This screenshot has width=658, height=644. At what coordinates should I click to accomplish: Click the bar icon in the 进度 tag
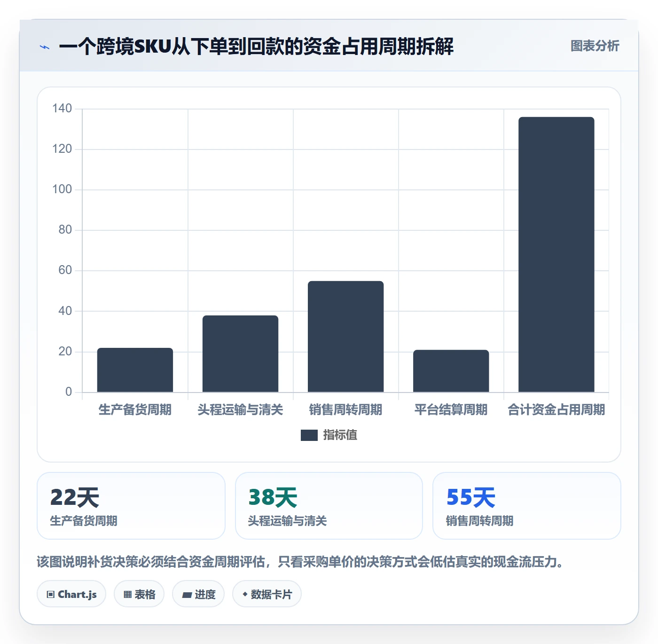click(x=187, y=595)
